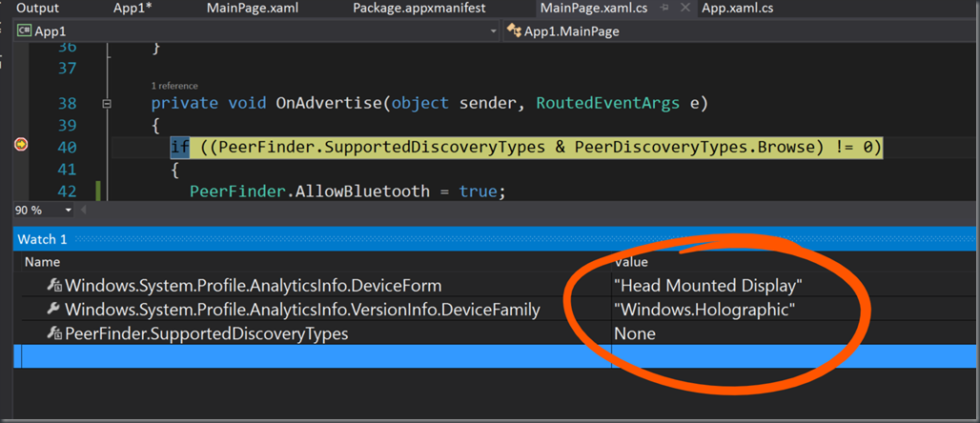Viewport: 980px width, 423px height.
Task: Click the PeerFinder.SupportedDiscoveryTypes watch row icon
Action: (55, 334)
